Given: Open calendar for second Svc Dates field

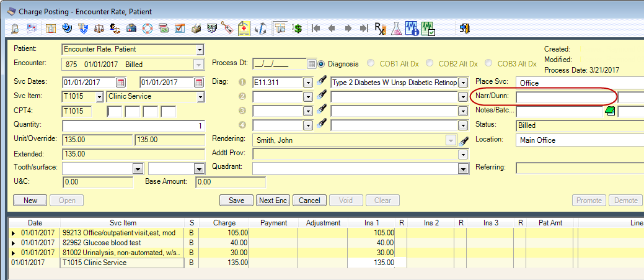Looking at the screenshot, I should coord(198,82).
